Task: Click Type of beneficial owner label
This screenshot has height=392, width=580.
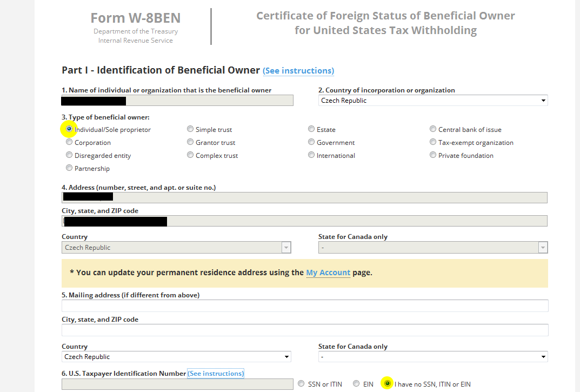Action: [106, 117]
